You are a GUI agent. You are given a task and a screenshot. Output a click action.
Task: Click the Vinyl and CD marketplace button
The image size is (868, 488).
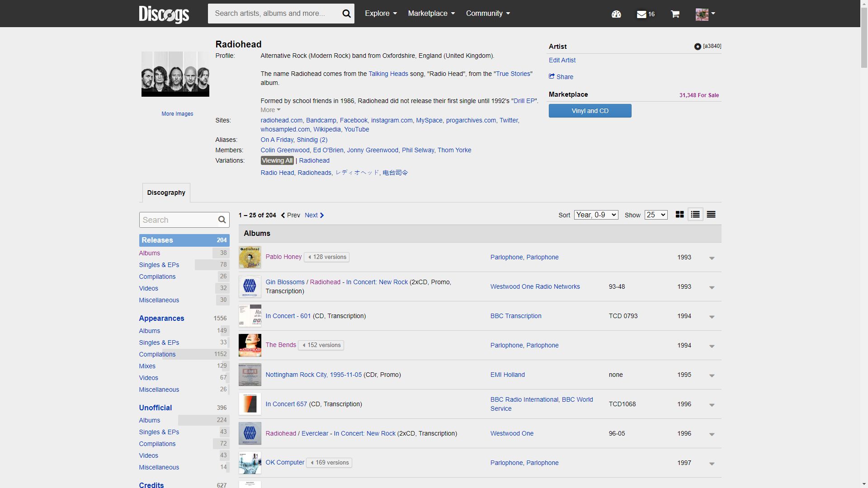point(590,110)
